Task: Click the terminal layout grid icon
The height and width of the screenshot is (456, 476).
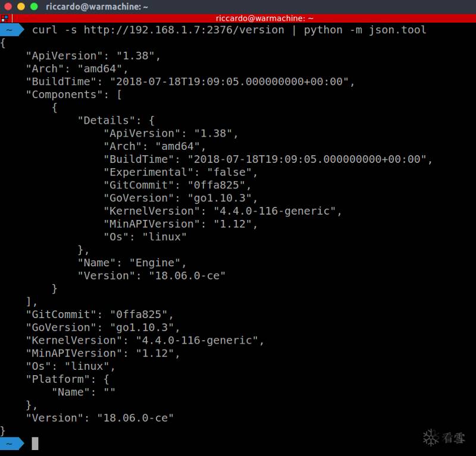Action: [x=5, y=18]
